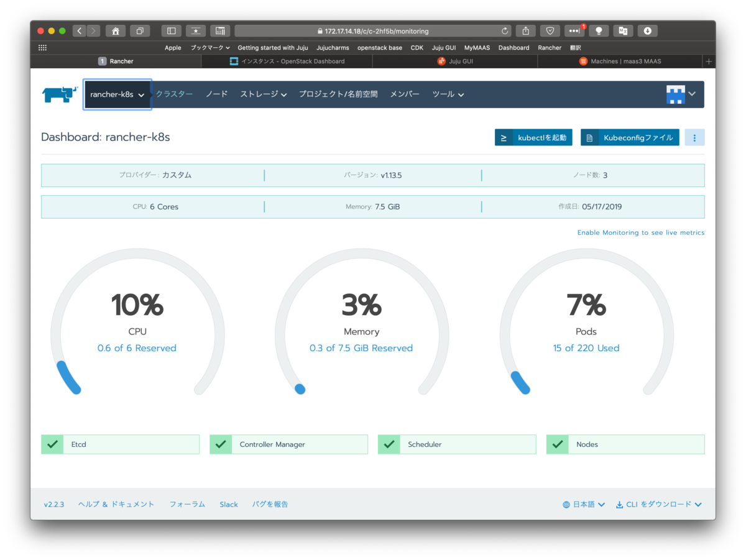Click 0.3 of 7.5 GiB Reserved text
This screenshot has width=746, height=560.
tap(361, 348)
